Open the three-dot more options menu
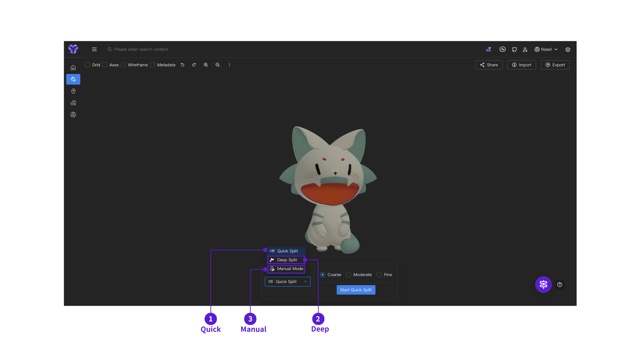 click(229, 65)
